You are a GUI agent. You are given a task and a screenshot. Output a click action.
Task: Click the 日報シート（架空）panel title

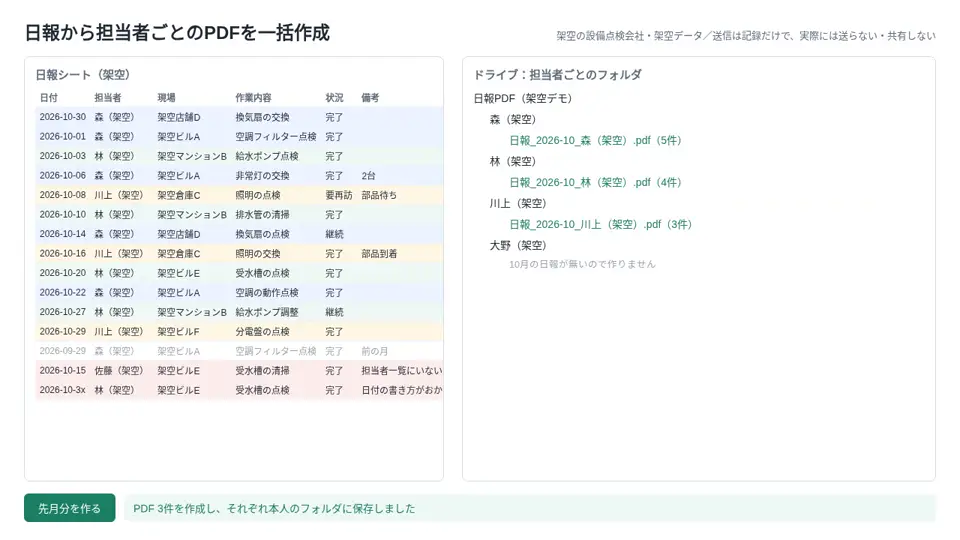click(83, 75)
